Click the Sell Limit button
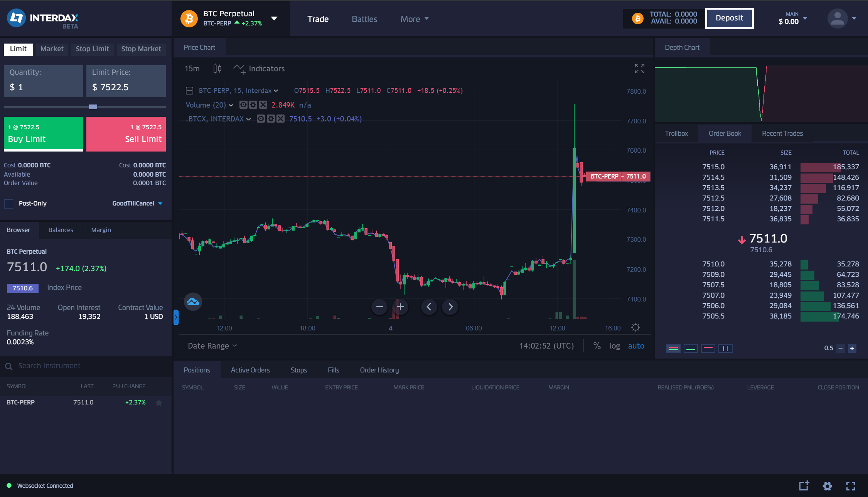The height and width of the screenshot is (497, 868). tap(126, 134)
